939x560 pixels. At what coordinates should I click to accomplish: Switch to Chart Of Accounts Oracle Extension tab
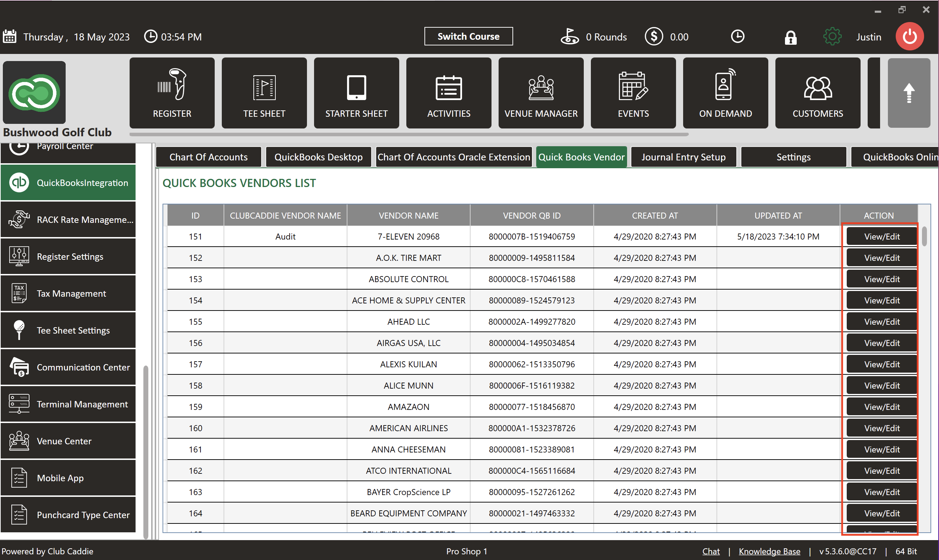pos(454,157)
